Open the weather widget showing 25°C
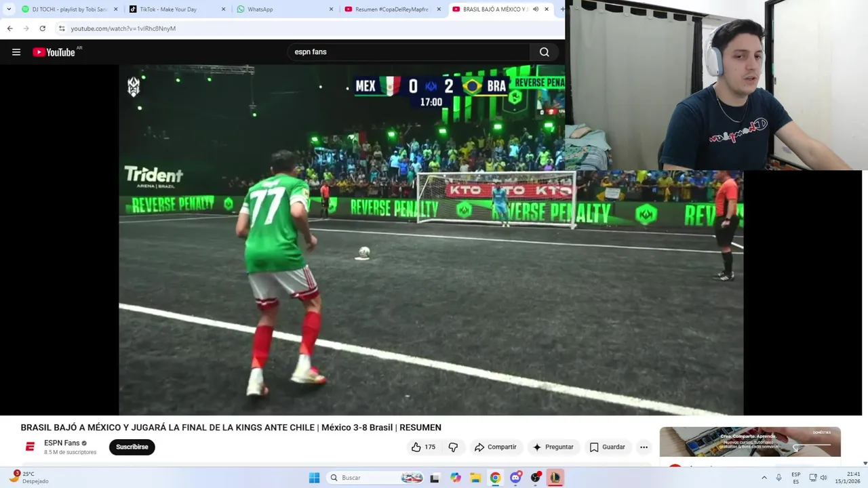Screen dimensions: 868x488 coord(30,477)
